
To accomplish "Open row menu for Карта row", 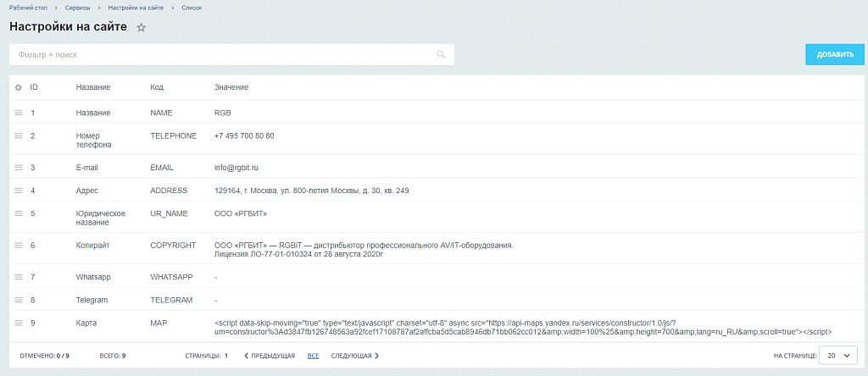I will pyautogui.click(x=19, y=323).
